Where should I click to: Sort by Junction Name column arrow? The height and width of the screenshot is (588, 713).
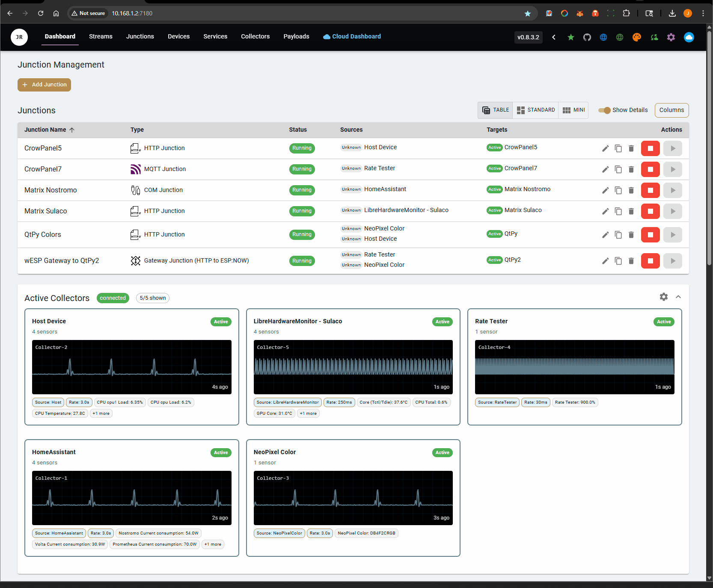tap(72, 130)
